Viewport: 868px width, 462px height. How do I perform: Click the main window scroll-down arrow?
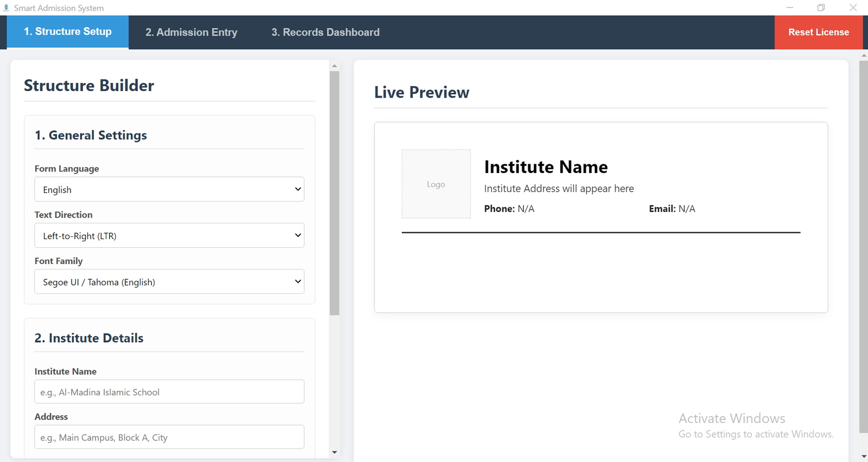(x=864, y=457)
